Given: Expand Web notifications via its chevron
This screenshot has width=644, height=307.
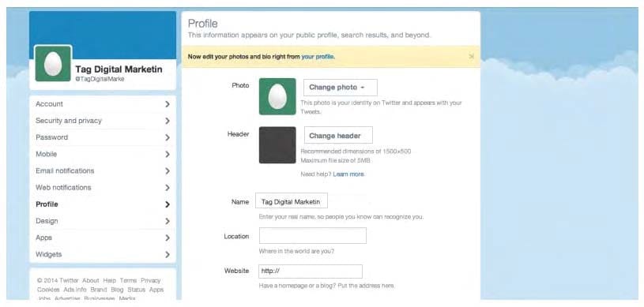Looking at the screenshot, I should tap(168, 188).
